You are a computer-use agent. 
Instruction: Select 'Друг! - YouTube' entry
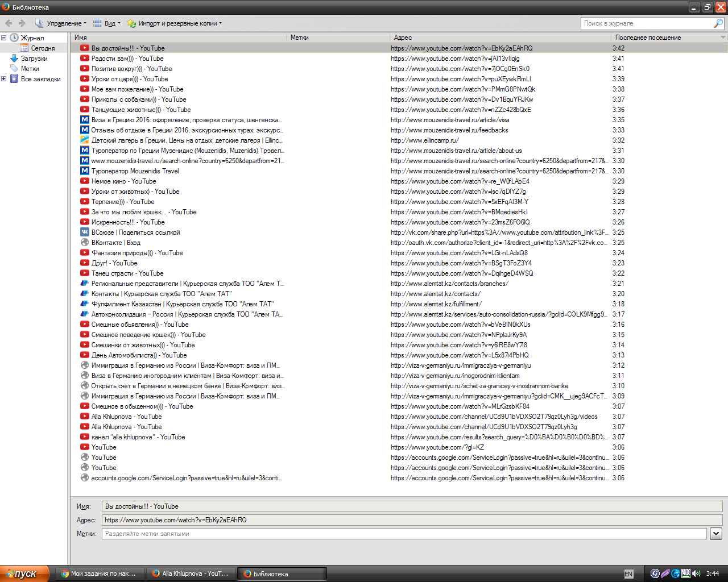pos(399,263)
